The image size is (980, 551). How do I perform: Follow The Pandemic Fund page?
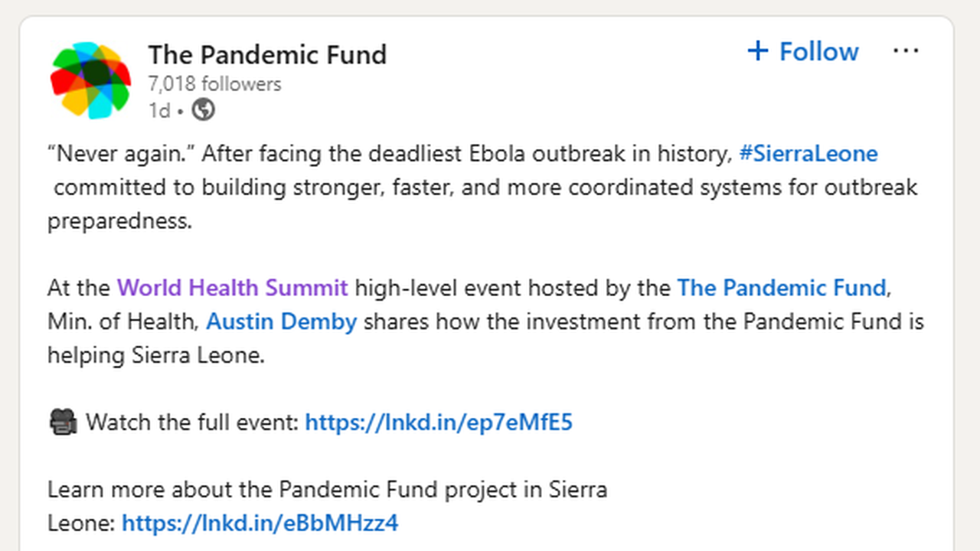coord(803,51)
